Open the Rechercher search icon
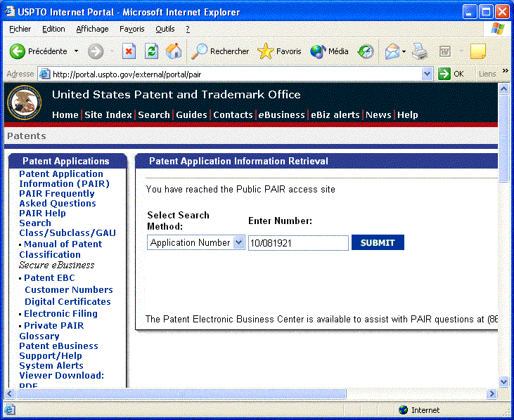 [199, 51]
